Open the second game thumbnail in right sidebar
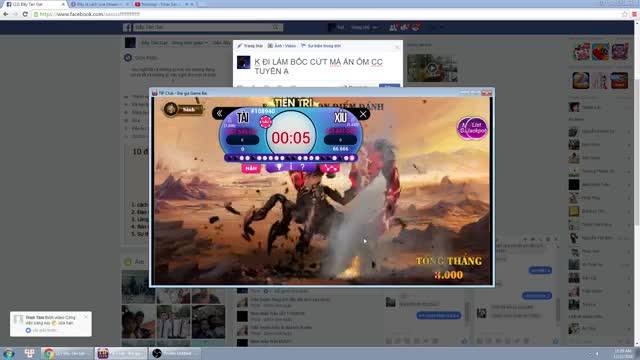Screen dimensions: 640x360 pos(600,52)
